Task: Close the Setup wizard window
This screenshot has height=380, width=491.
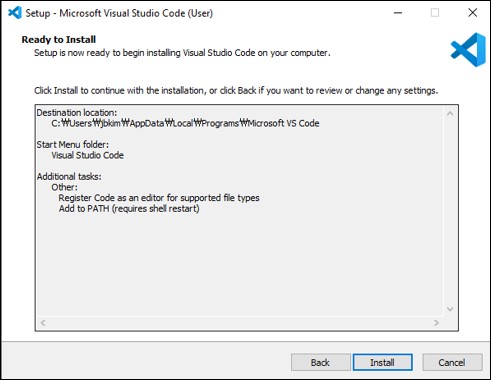Action: point(472,13)
